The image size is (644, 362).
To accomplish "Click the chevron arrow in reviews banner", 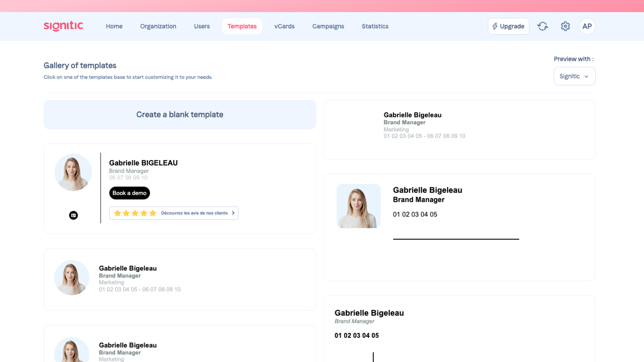I will pos(233,213).
